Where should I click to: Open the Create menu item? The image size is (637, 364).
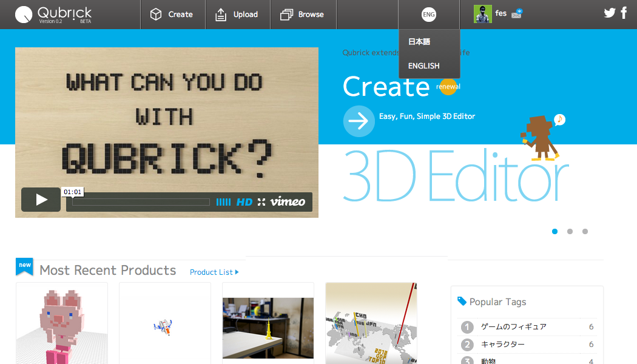172,15
